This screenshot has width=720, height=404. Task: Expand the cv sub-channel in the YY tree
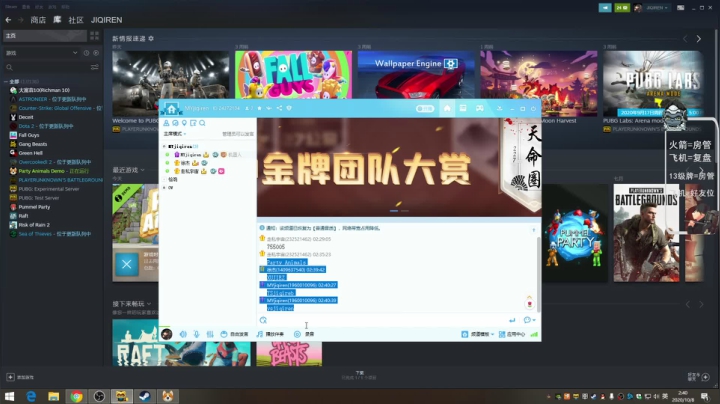(164, 187)
